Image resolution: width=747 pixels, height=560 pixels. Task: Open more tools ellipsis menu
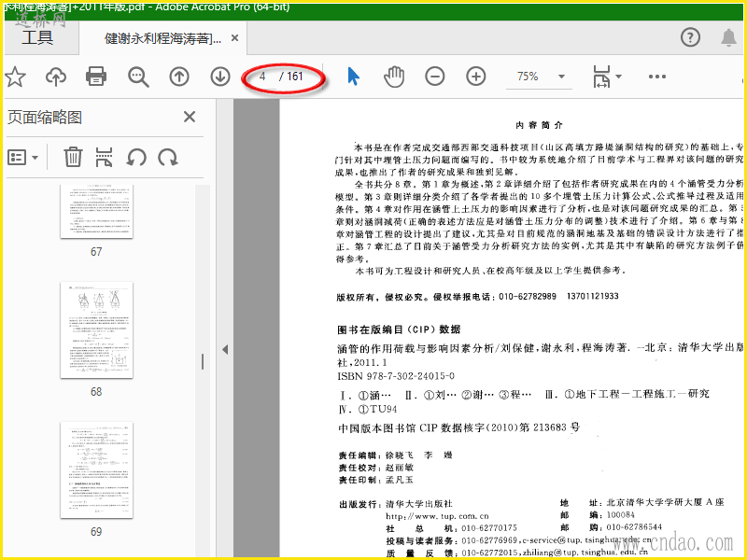(657, 77)
